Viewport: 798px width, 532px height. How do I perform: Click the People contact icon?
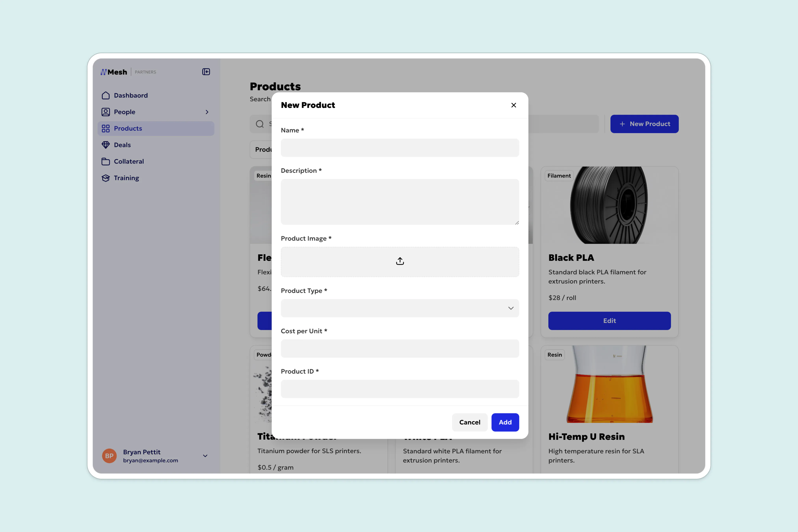point(106,112)
